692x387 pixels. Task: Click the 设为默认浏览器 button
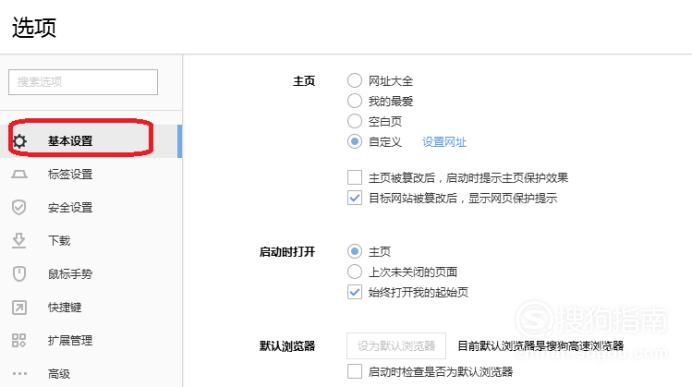click(x=396, y=346)
